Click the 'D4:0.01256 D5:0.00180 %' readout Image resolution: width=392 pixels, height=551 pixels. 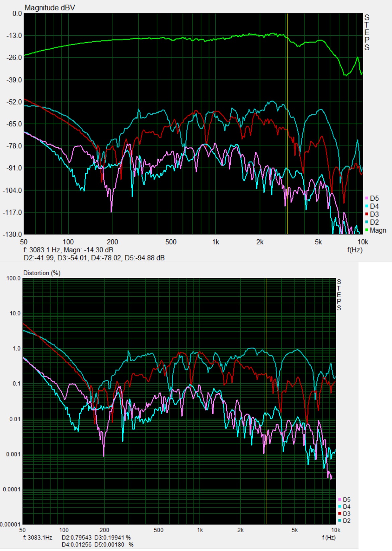97,545
